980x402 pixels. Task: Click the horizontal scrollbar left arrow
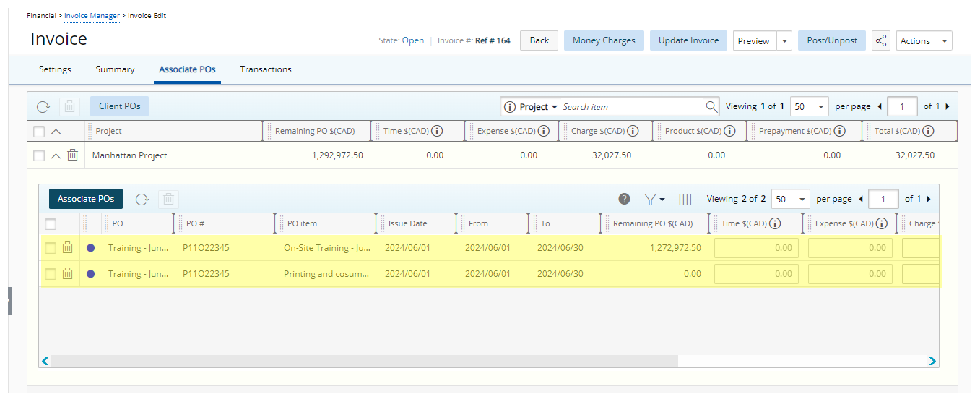point(45,361)
